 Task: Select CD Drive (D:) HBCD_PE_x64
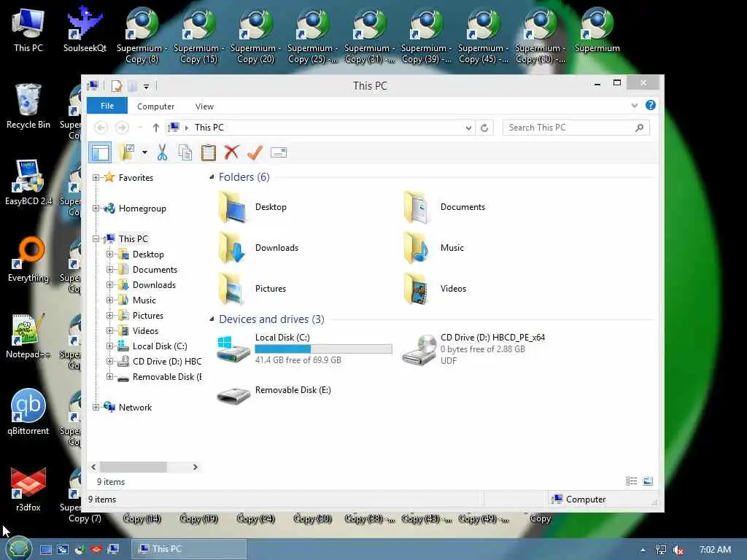[474, 349]
